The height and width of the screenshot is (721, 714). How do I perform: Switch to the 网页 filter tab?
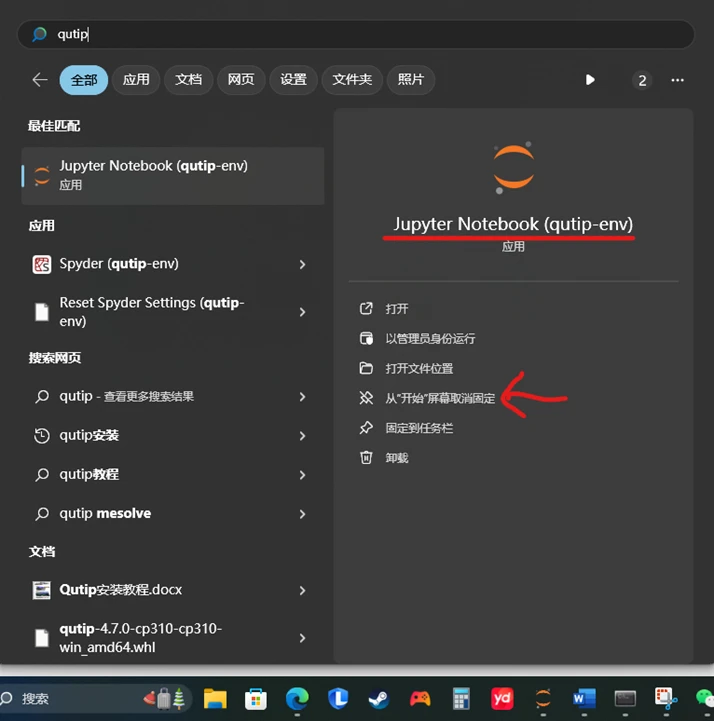(x=241, y=80)
